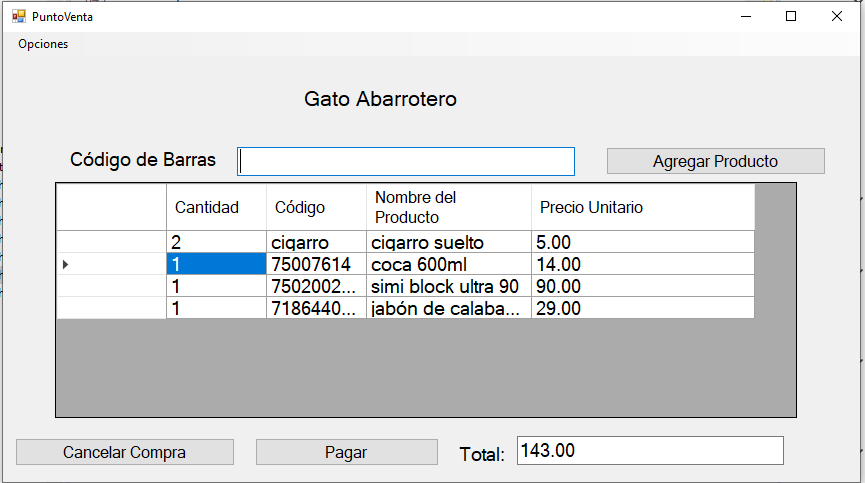Image resolution: width=865 pixels, height=483 pixels.
Task: Click the Precio Unitario column header
Action: pyautogui.click(x=643, y=207)
